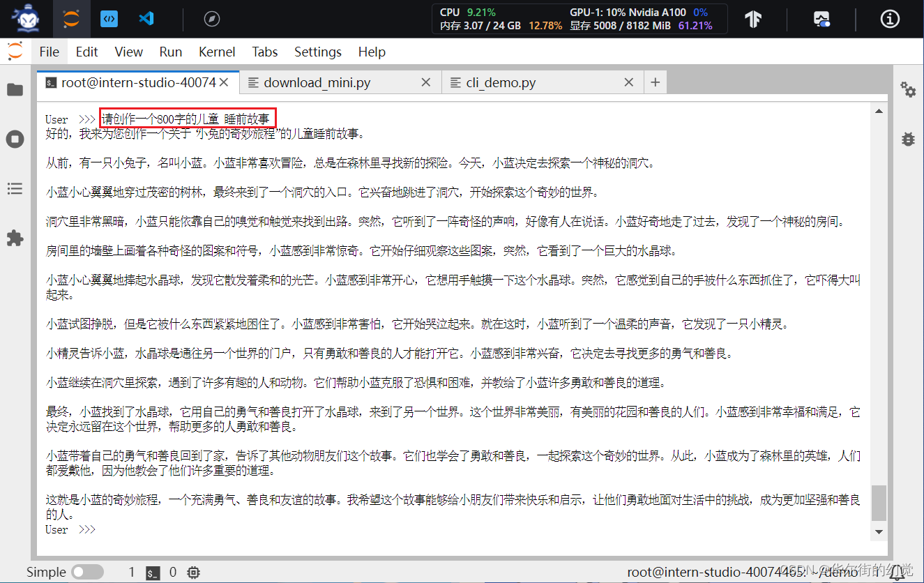Show running terminals and kernels panel

tap(15, 139)
